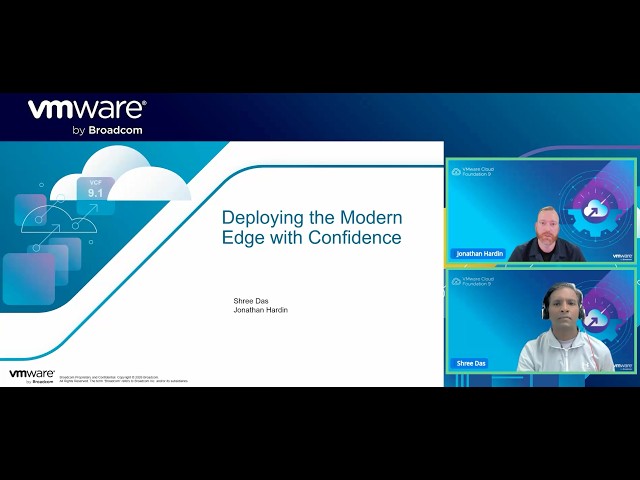Image resolution: width=640 pixels, height=480 pixels.
Task: Select the slide title Deploying the Modern Edge
Action: [x=312, y=227]
